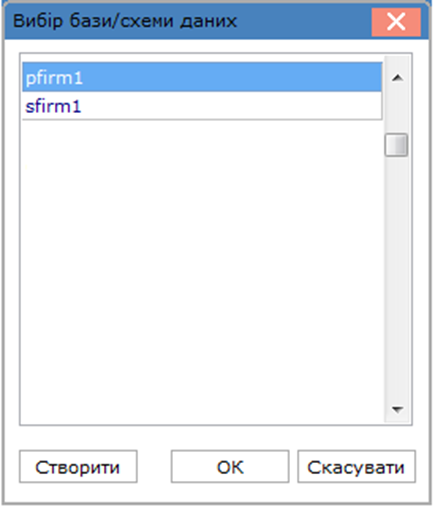The width and height of the screenshot is (435, 510).
Task: Dismiss dialog using red X icon
Action: 396,22
